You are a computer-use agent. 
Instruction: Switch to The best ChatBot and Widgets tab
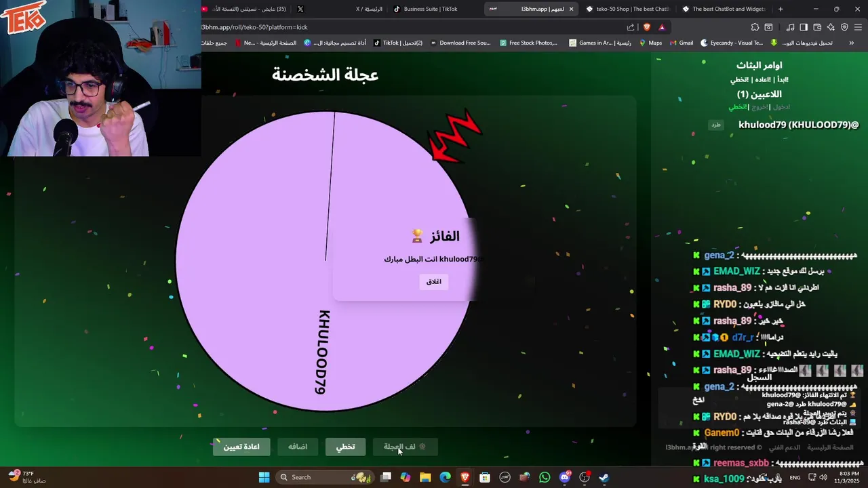[x=724, y=9]
